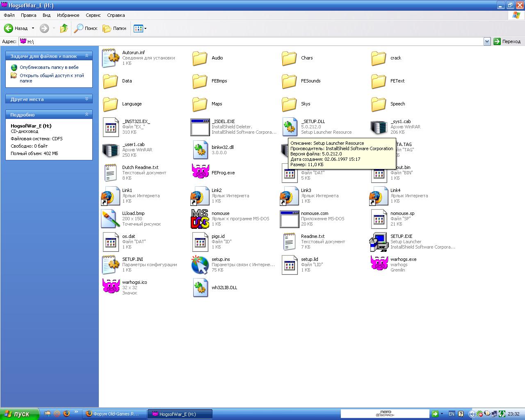Click the Readme.txt file name
The image size is (525, 420).
(x=313, y=236)
